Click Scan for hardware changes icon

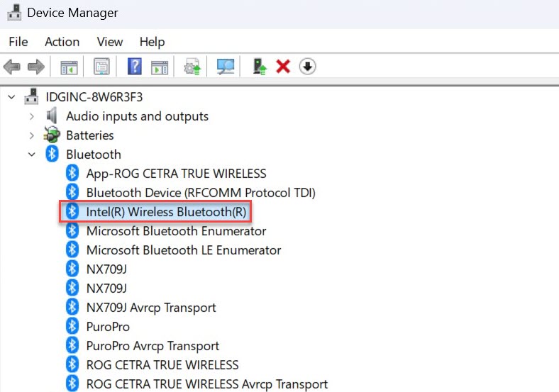(x=226, y=67)
